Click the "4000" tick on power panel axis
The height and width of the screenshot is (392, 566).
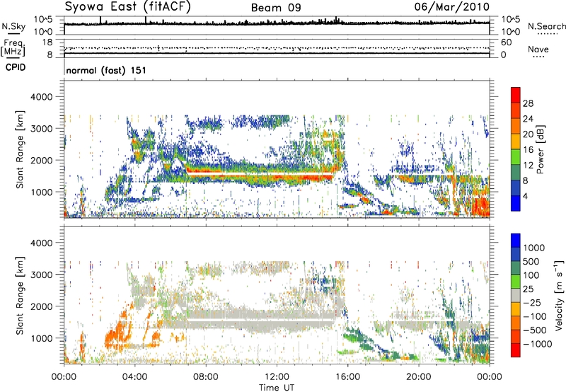[41, 97]
